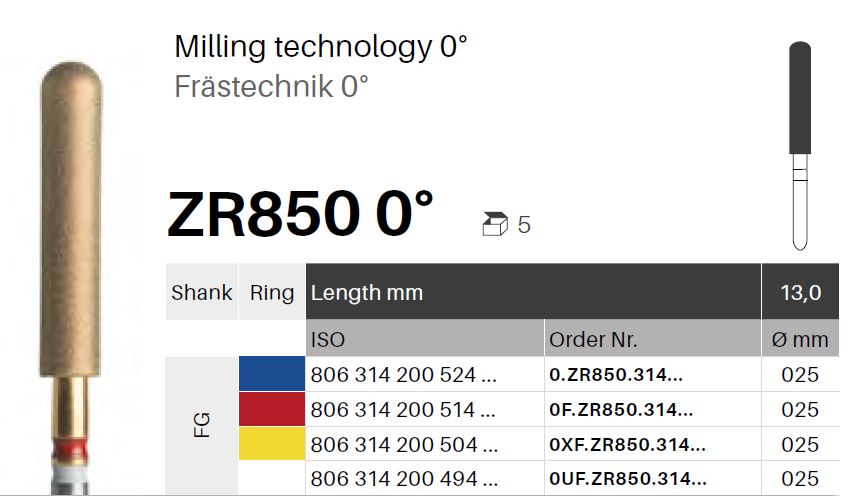852x502 pixels.
Task: Click the 13,0 length value cell
Action: click(x=800, y=292)
